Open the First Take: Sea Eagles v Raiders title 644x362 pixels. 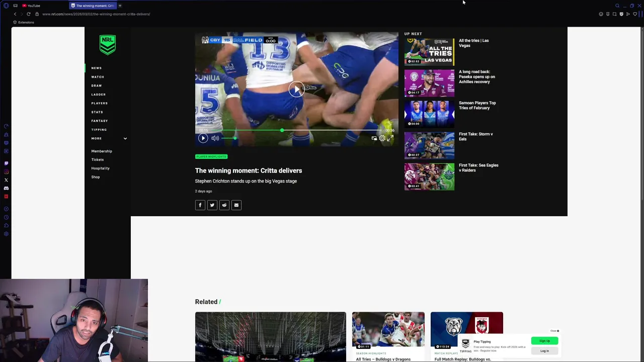pos(478,168)
